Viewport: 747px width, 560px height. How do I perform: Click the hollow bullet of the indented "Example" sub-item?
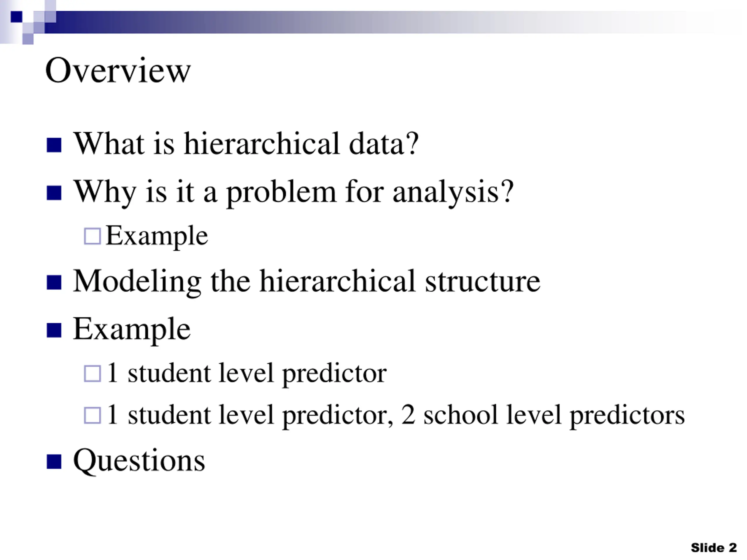pyautogui.click(x=92, y=236)
